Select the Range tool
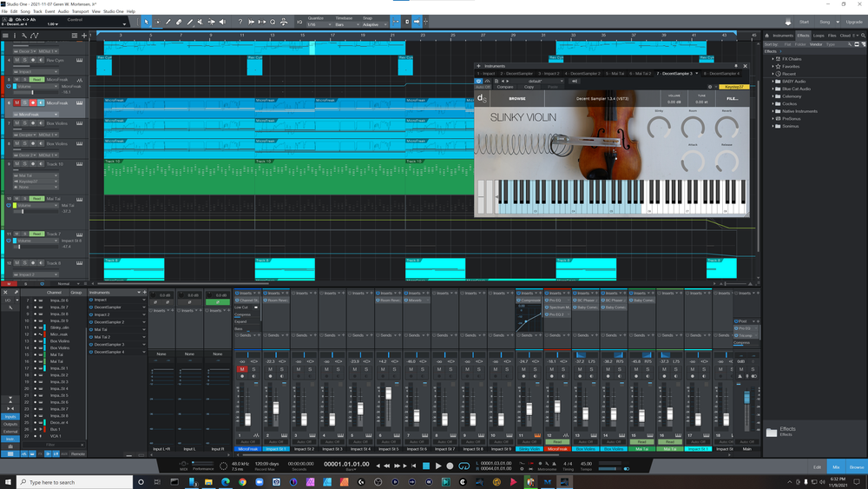Screen dimensions: 868x489 [157, 22]
